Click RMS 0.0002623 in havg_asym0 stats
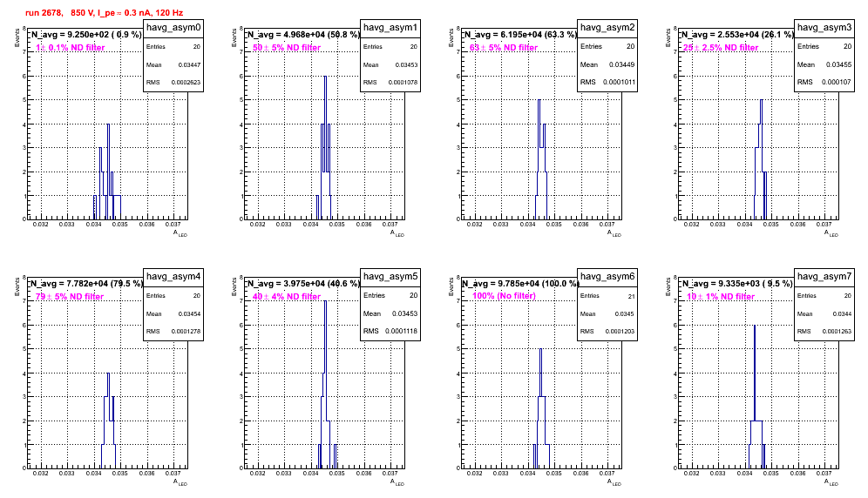Image resolution: width=868 pixels, height=498 pixels. [x=173, y=82]
